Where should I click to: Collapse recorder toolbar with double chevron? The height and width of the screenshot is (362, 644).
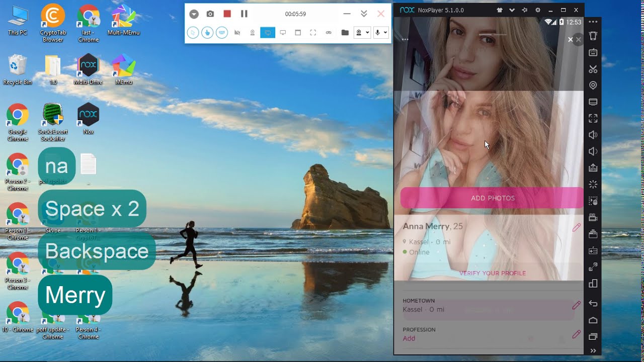click(x=364, y=14)
